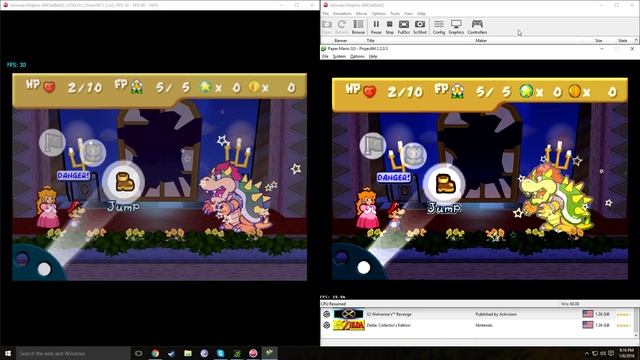The width and height of the screenshot is (640, 360).
Task: Open the Options menu in Project64
Action: (357, 56)
